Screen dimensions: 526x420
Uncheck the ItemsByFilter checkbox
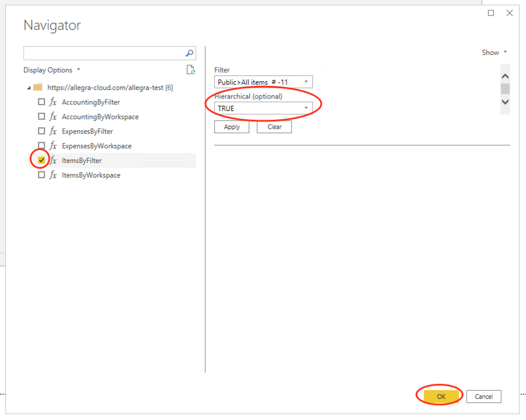pos(41,160)
